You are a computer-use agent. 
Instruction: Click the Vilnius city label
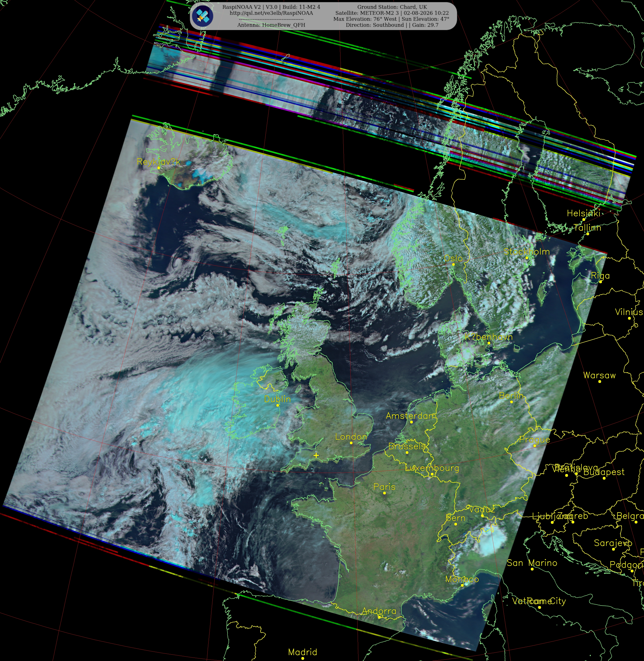pyautogui.click(x=629, y=312)
